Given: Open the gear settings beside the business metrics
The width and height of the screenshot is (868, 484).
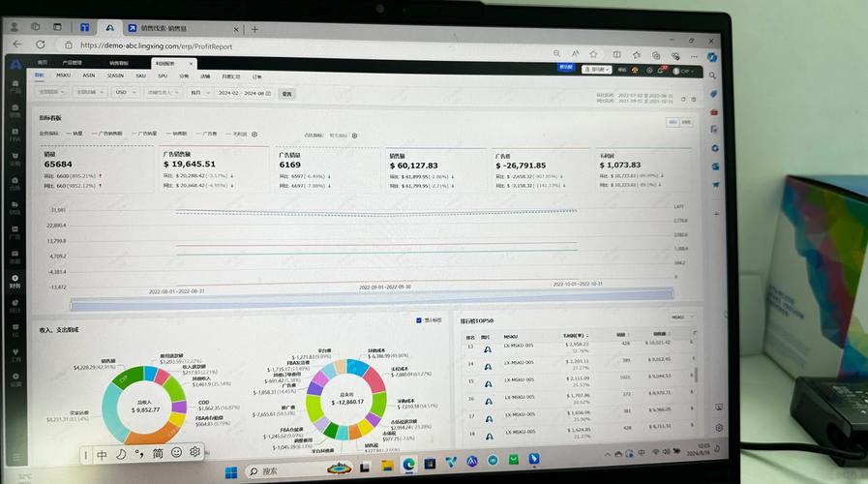Looking at the screenshot, I should click(254, 134).
